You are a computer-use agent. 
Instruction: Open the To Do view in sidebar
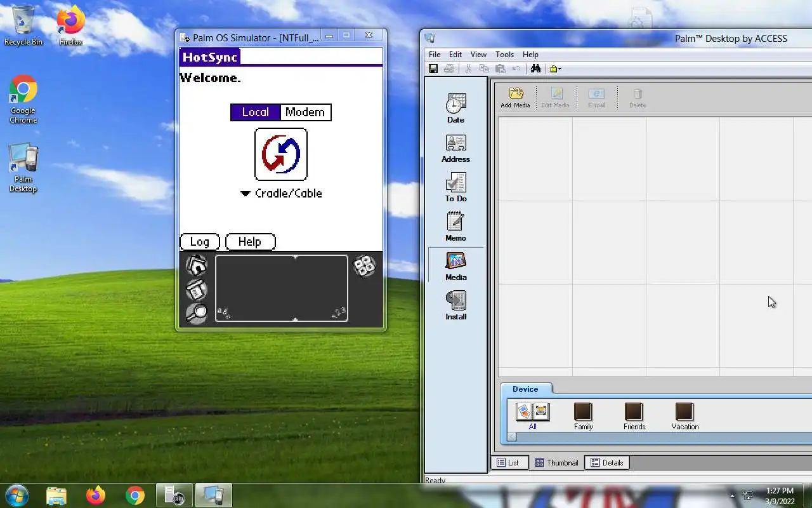click(455, 187)
